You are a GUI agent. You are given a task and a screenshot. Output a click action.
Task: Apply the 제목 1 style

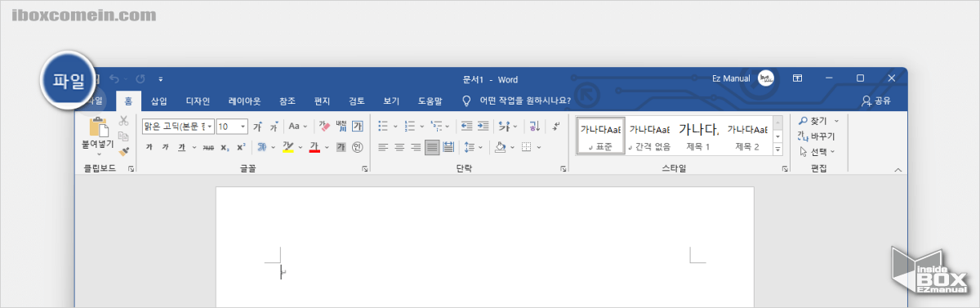[698, 136]
